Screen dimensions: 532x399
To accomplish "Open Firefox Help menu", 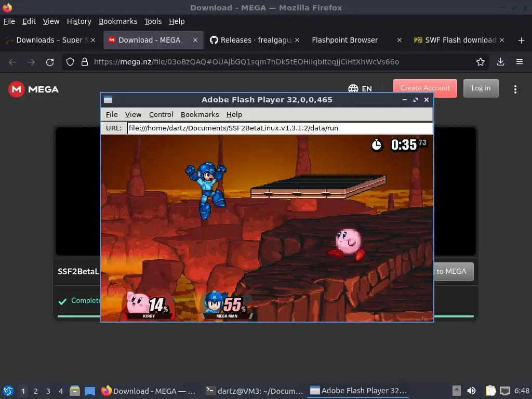I will click(177, 21).
